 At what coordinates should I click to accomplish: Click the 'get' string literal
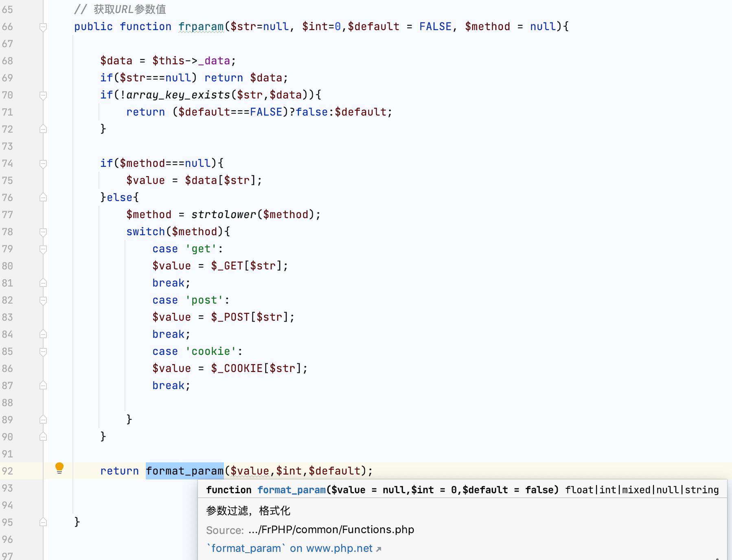201,249
